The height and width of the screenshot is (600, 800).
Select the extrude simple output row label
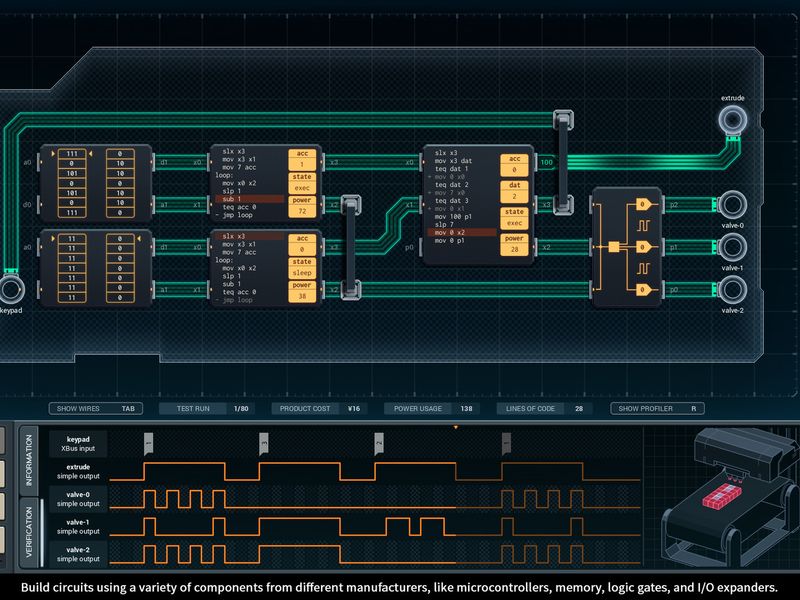[x=78, y=471]
